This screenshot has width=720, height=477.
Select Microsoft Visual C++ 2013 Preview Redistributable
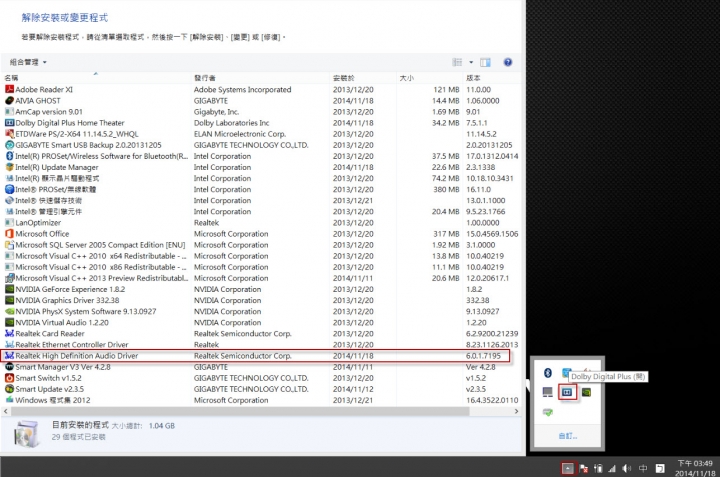[262, 278]
